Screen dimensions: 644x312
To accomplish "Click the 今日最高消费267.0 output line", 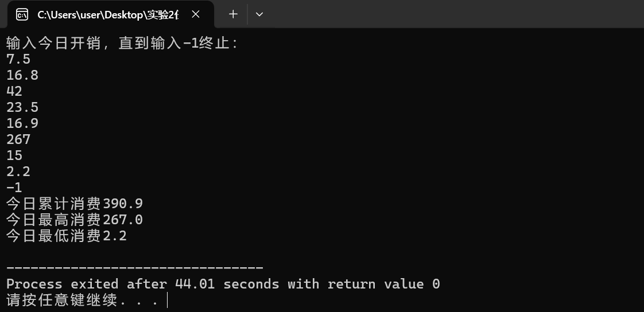I will coord(75,220).
